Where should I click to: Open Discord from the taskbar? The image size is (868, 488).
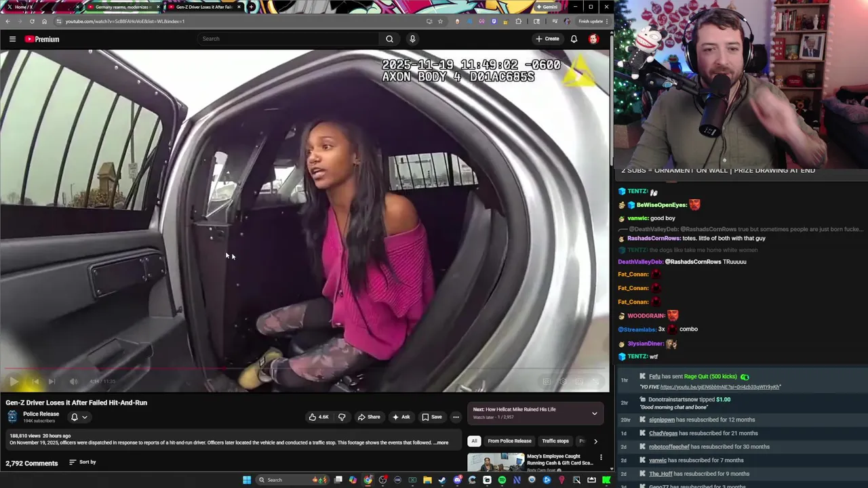coord(457,480)
